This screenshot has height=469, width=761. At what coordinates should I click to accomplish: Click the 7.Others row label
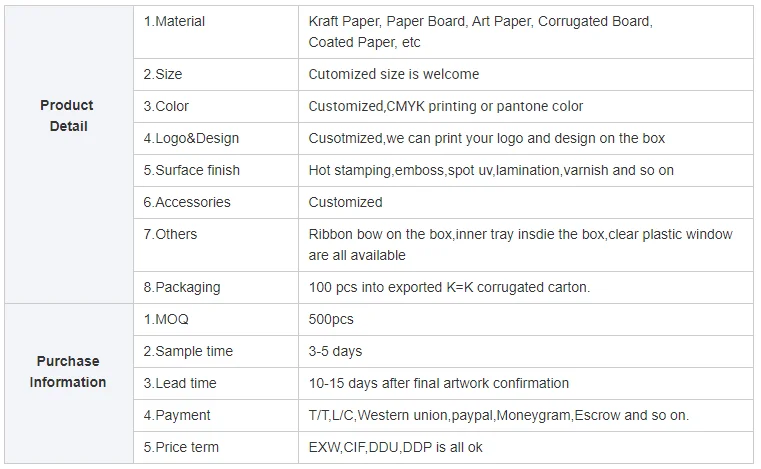coord(170,234)
